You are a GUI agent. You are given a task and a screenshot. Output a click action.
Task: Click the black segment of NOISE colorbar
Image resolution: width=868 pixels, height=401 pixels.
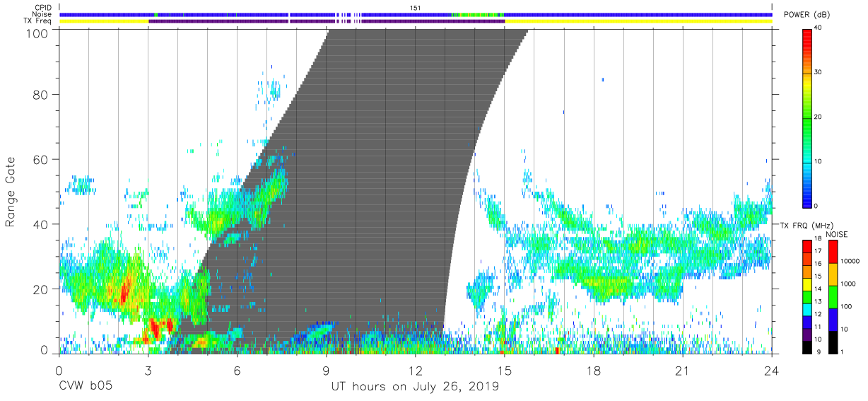coord(833,342)
